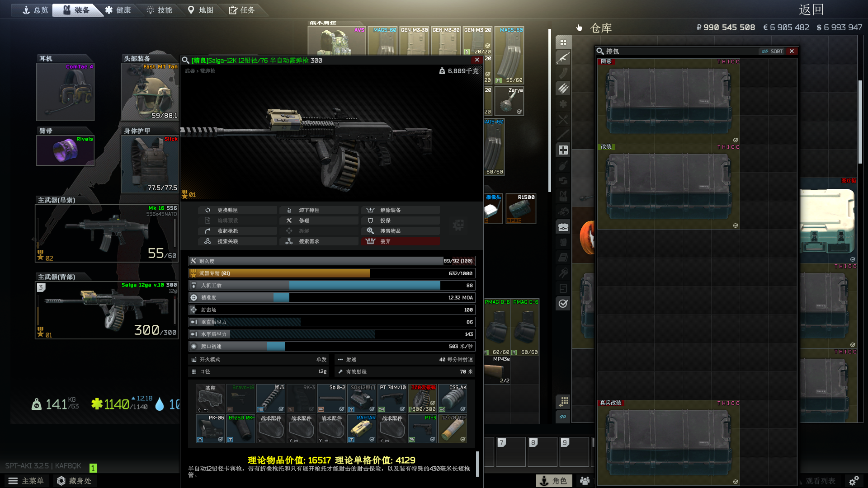The height and width of the screenshot is (488, 868).
Task: Select the 12/70 RIP ammo slot
Action: (453, 429)
